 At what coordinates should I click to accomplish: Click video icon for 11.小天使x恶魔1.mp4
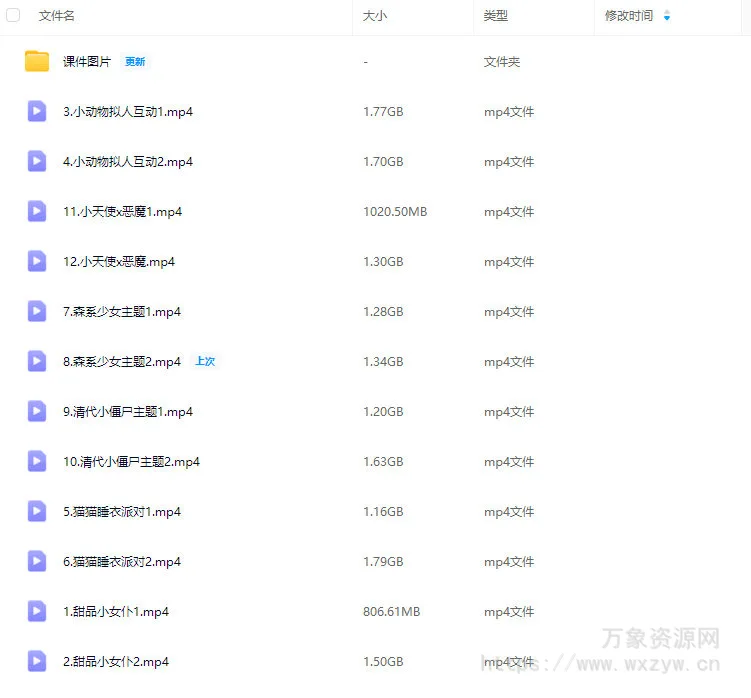(x=37, y=211)
